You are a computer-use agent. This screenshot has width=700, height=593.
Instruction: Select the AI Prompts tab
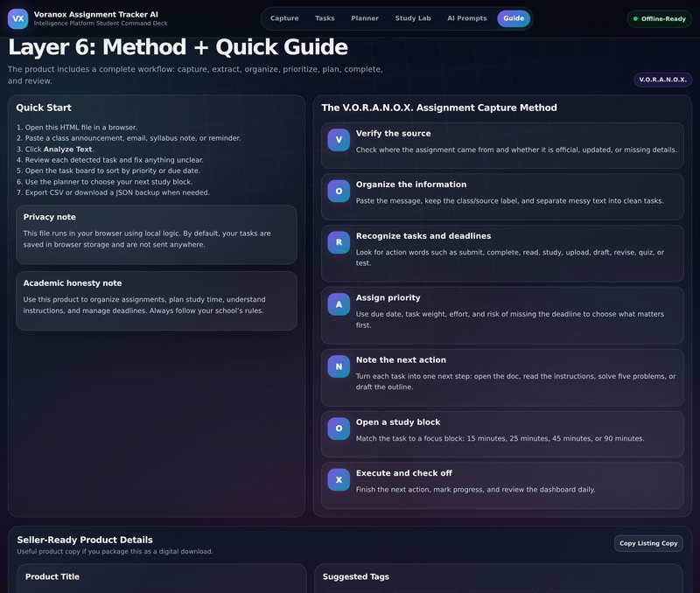(467, 18)
